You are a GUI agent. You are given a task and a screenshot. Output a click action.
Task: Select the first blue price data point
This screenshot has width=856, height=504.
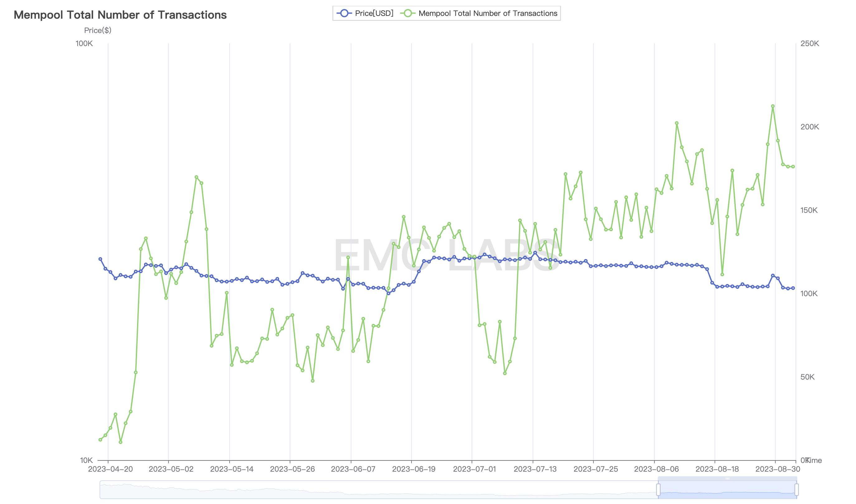tap(100, 259)
